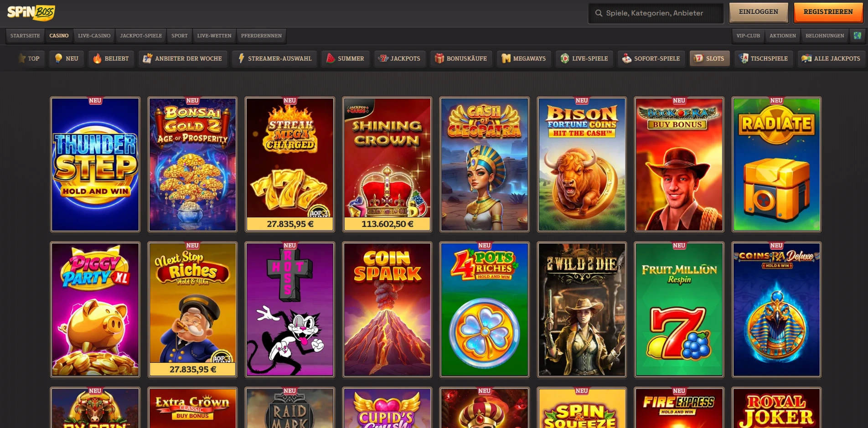Click the jackpot amount under Streak Mega Charged
The width and height of the screenshot is (868, 428).
(x=290, y=224)
